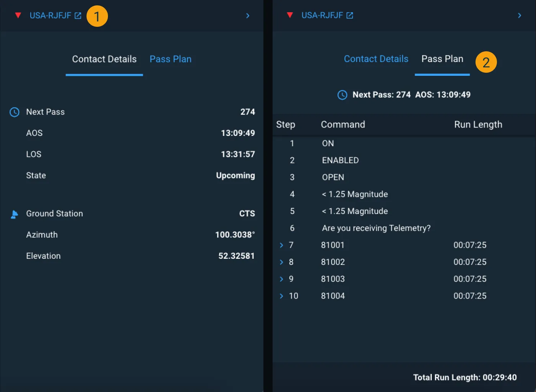Click clock icon before 'Next Pass: 274'
Screen dimensions: 536x392
click(x=342, y=95)
